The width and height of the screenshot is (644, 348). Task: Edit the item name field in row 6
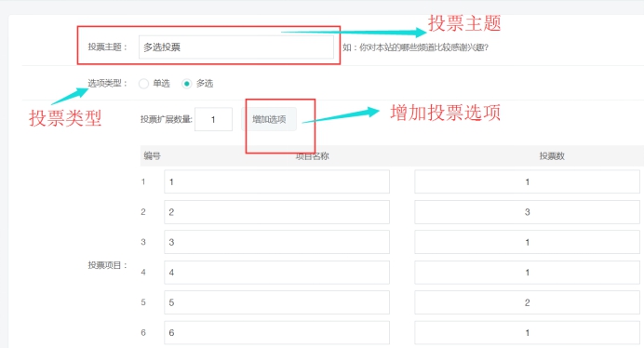(276, 332)
